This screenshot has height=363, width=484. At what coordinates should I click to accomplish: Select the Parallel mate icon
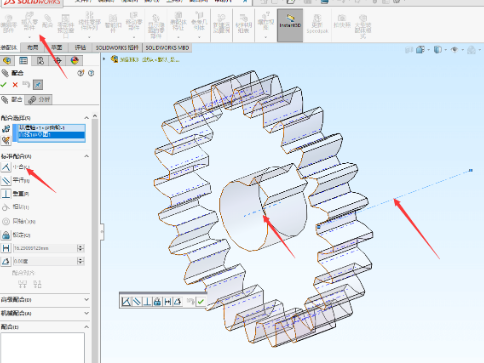point(6,180)
